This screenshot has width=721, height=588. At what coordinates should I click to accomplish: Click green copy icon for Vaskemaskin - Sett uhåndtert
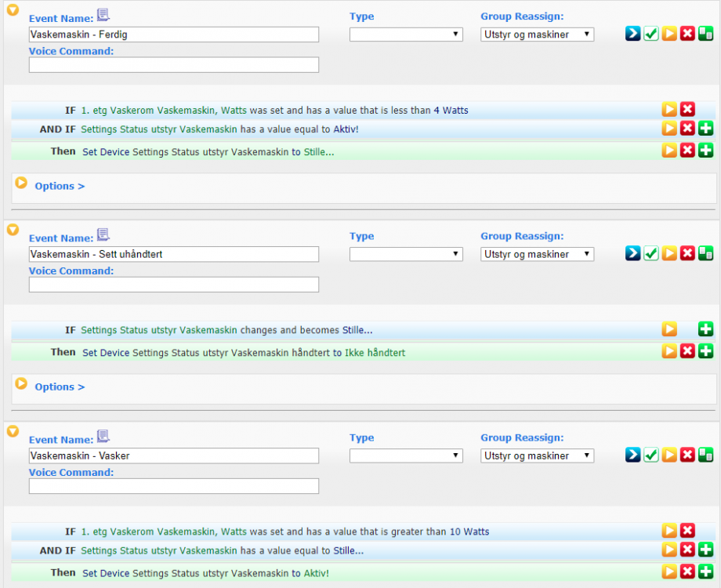pyautogui.click(x=705, y=253)
